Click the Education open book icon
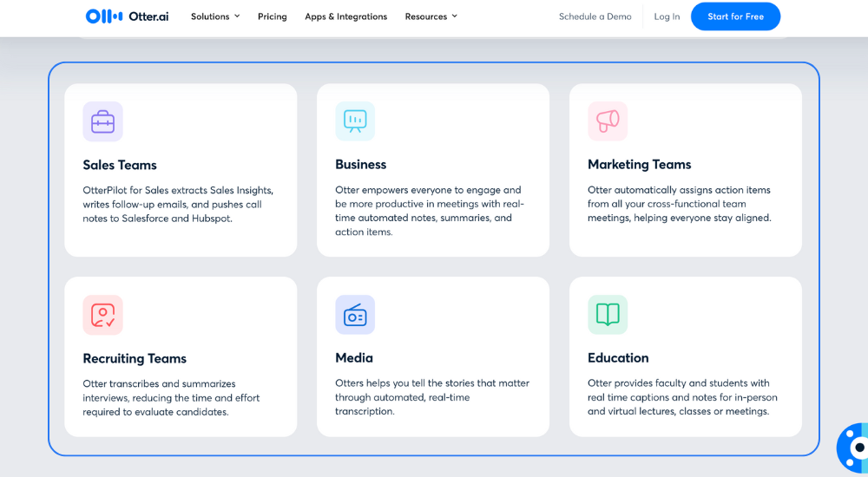This screenshot has height=477, width=868. pos(608,315)
